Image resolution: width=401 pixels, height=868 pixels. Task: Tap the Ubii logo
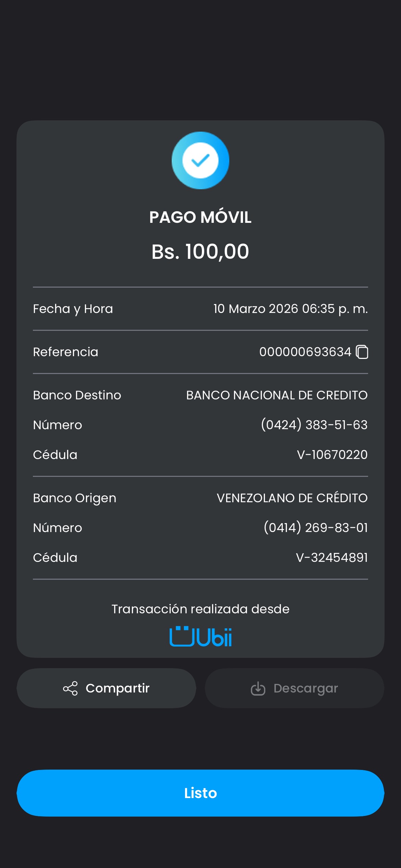200,637
